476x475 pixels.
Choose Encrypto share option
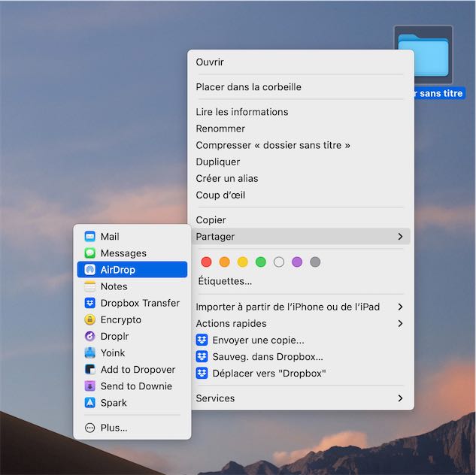[132, 319]
